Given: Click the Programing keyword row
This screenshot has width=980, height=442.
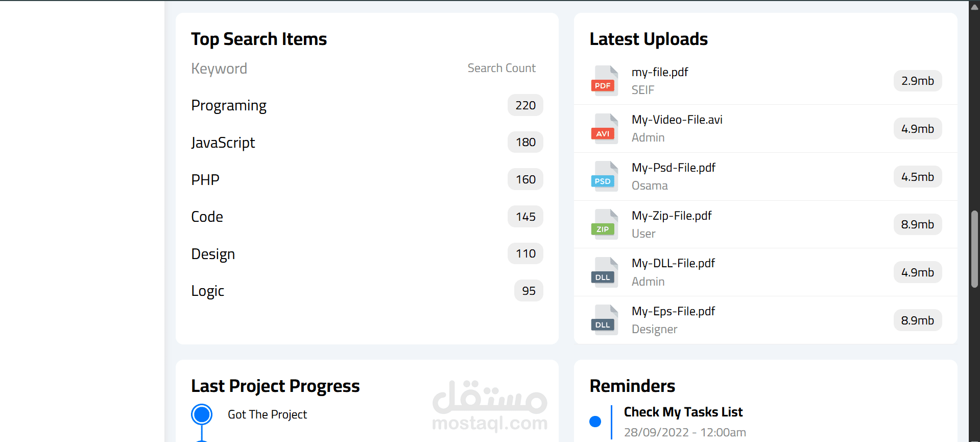Looking at the screenshot, I should point(367,105).
